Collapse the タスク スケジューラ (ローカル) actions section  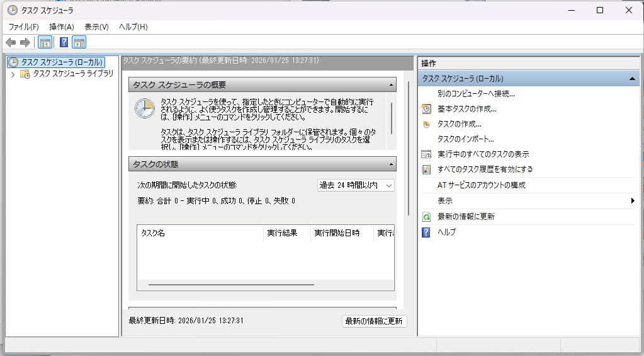pos(631,79)
